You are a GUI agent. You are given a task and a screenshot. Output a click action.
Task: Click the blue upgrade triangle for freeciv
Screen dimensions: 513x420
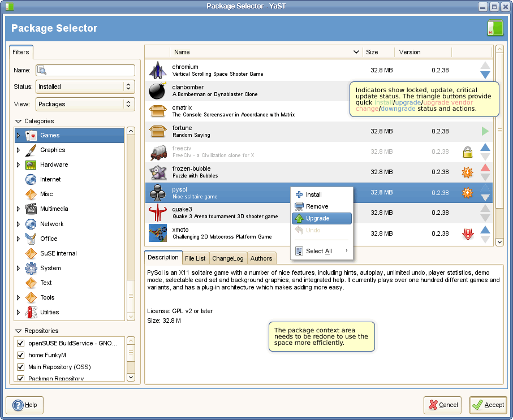(485, 147)
